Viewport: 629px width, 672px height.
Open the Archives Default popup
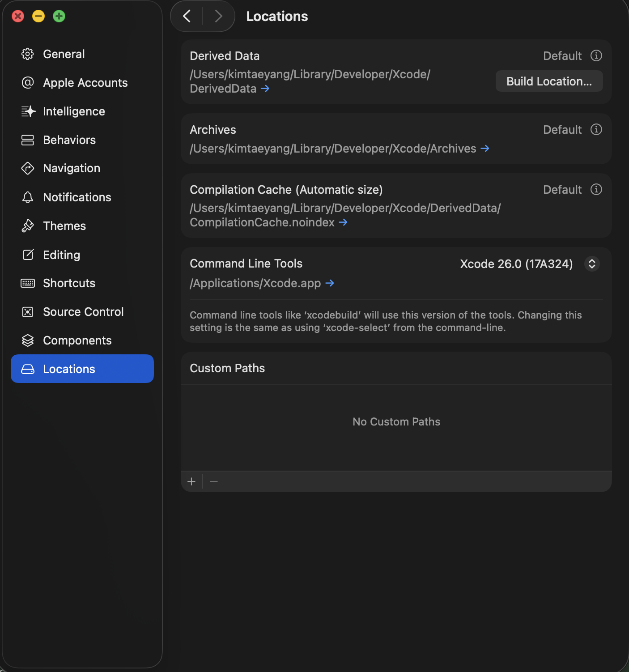(562, 130)
